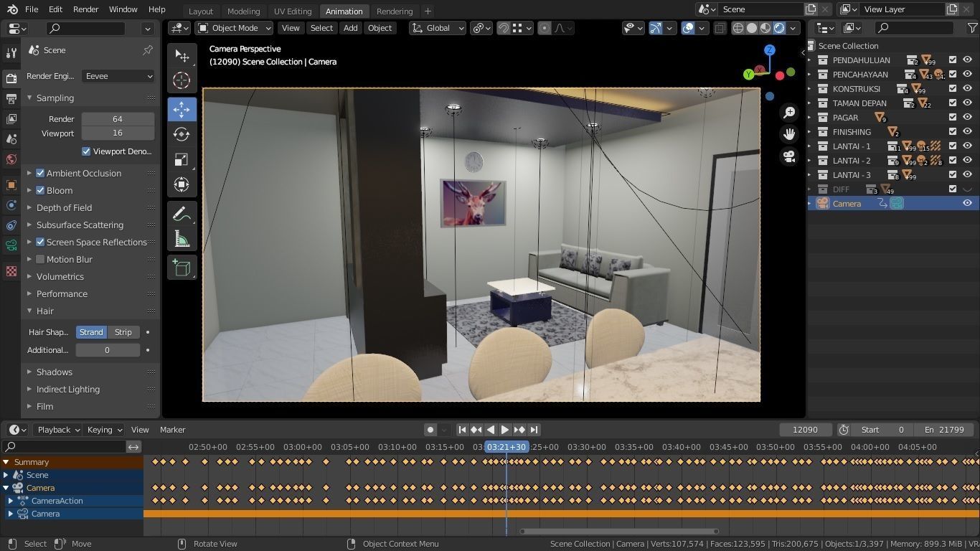Activate the Transform tool
This screenshot has height=551, width=980.
pos(182,184)
